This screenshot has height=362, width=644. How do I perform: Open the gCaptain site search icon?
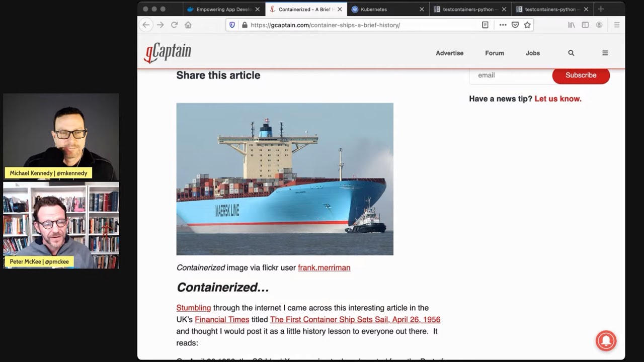(x=571, y=53)
